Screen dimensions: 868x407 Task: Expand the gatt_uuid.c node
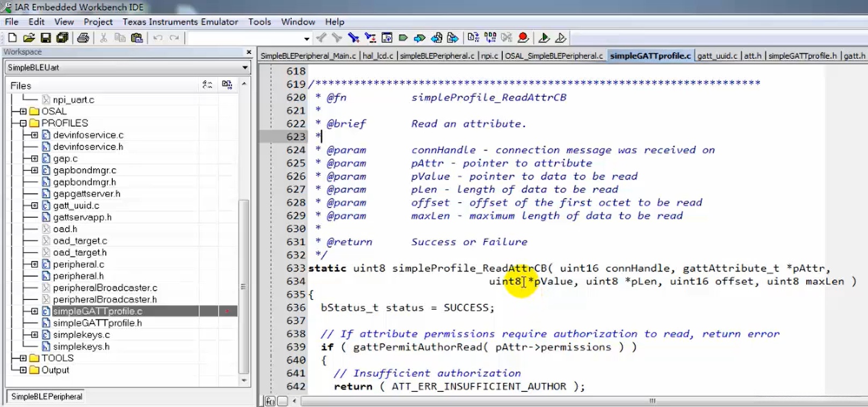click(x=34, y=205)
